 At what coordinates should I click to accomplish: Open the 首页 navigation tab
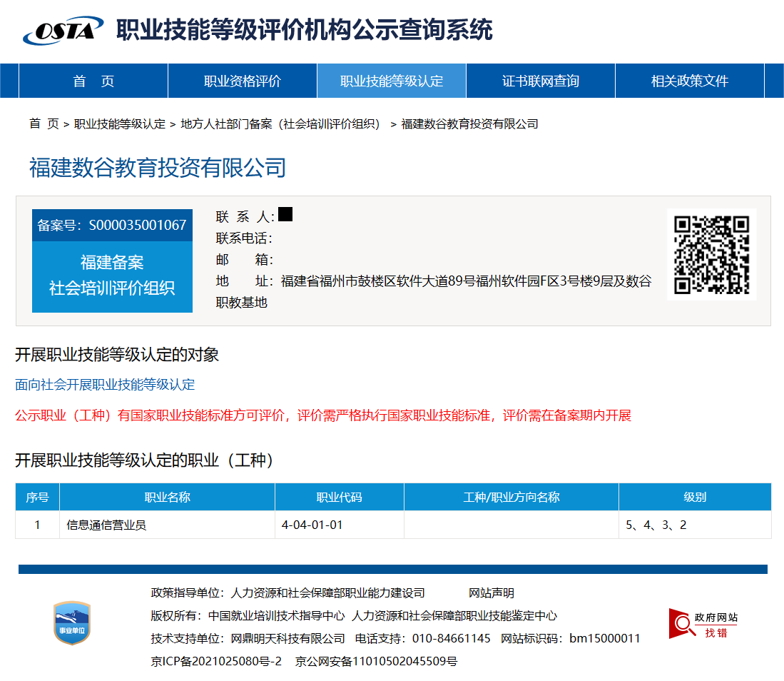93,81
